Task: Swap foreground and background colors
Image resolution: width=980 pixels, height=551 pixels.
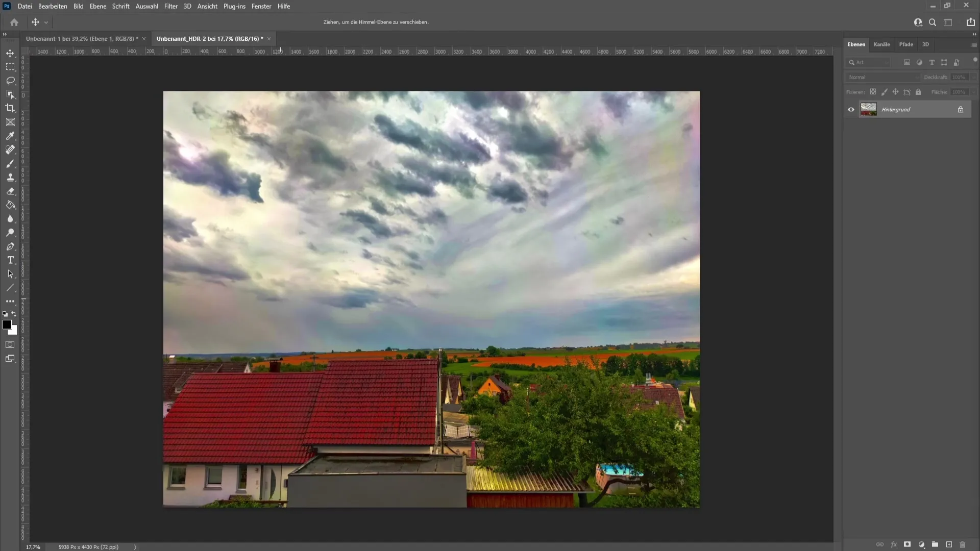Action: coord(14,314)
